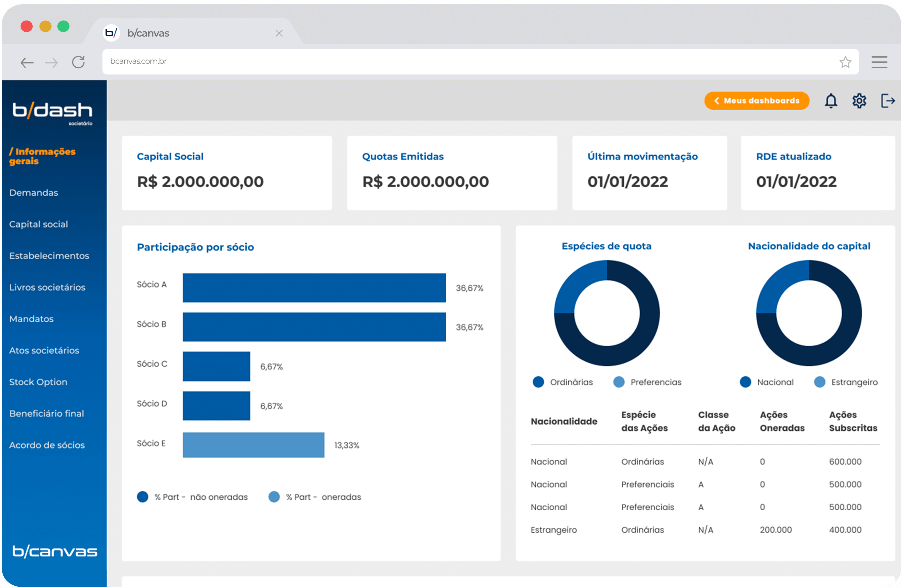Open Stock Option in sidebar

click(38, 382)
